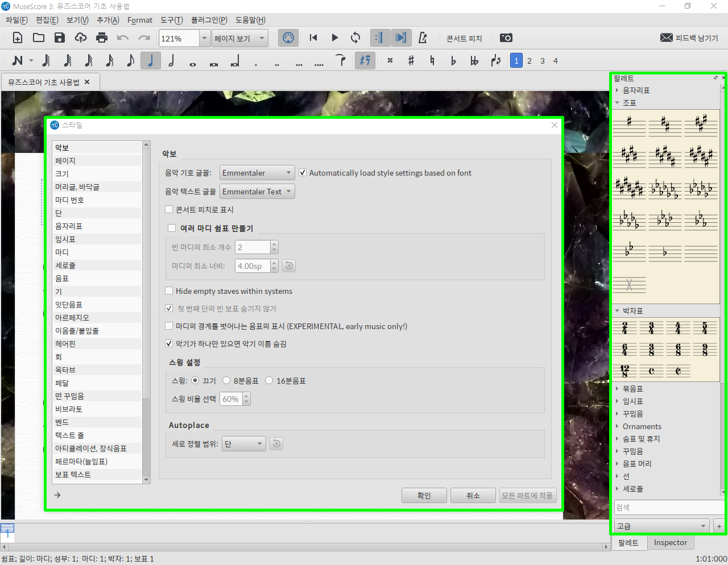Screen dimensions: 728x565
Task: Open 도움말 menu
Action: pyautogui.click(x=250, y=20)
